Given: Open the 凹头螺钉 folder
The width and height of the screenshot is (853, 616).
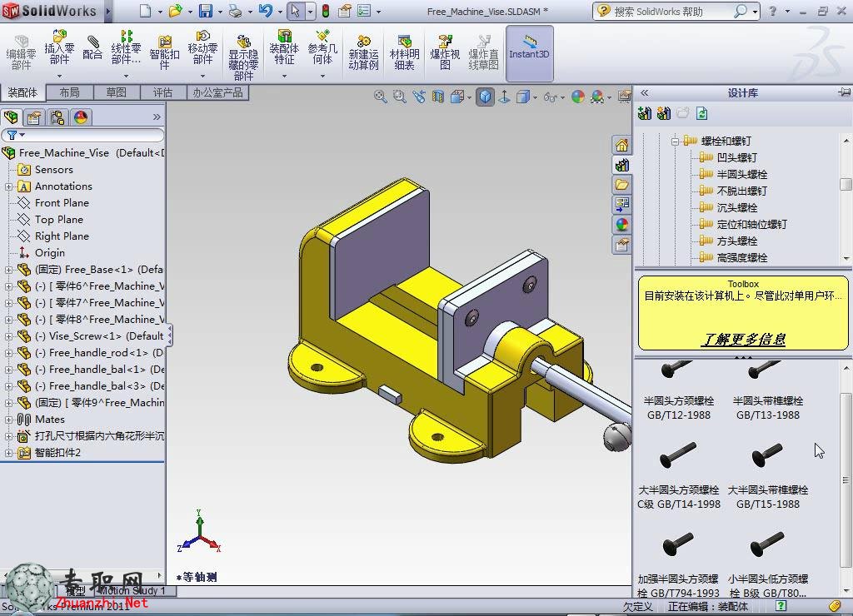Looking at the screenshot, I should pyautogui.click(x=736, y=157).
